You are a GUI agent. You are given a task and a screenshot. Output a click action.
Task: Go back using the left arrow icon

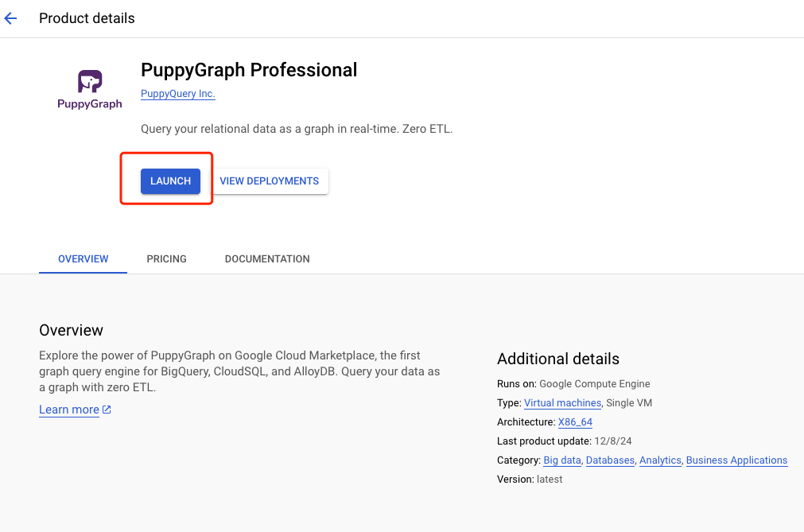point(11,18)
